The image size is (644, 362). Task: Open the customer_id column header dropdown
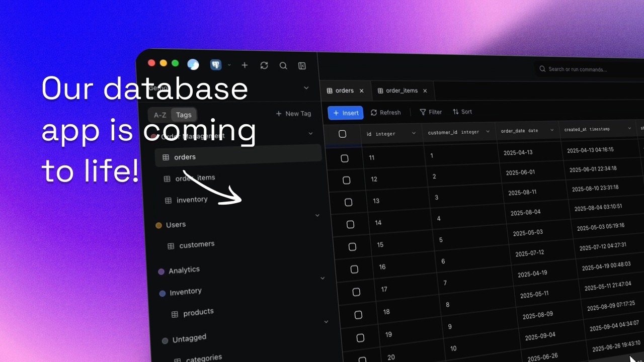(x=488, y=132)
